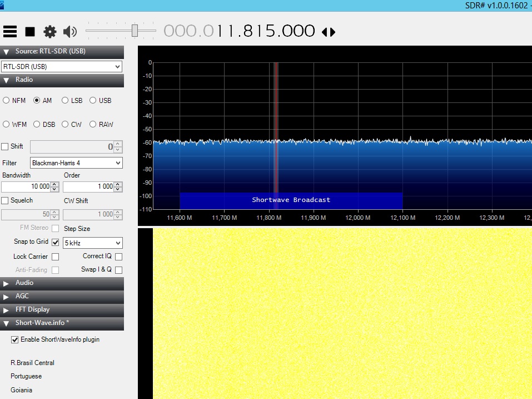532x399 pixels.
Task: Open settings via the gear icon
Action: (x=50, y=32)
